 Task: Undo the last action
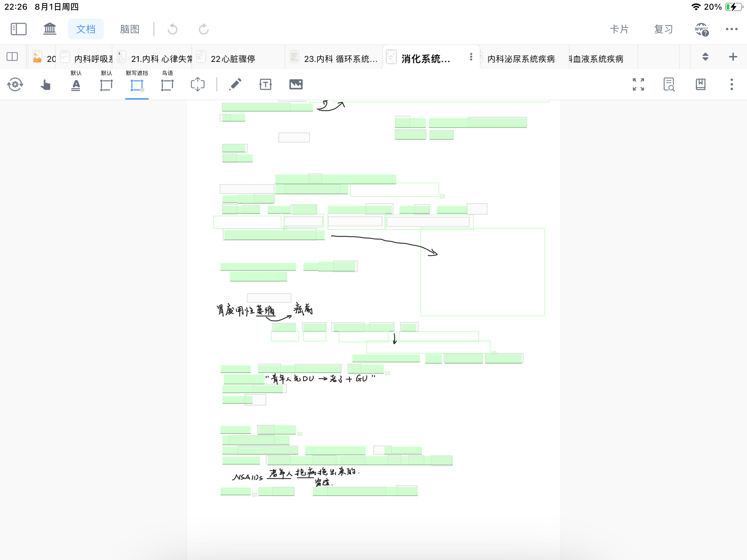tap(173, 29)
